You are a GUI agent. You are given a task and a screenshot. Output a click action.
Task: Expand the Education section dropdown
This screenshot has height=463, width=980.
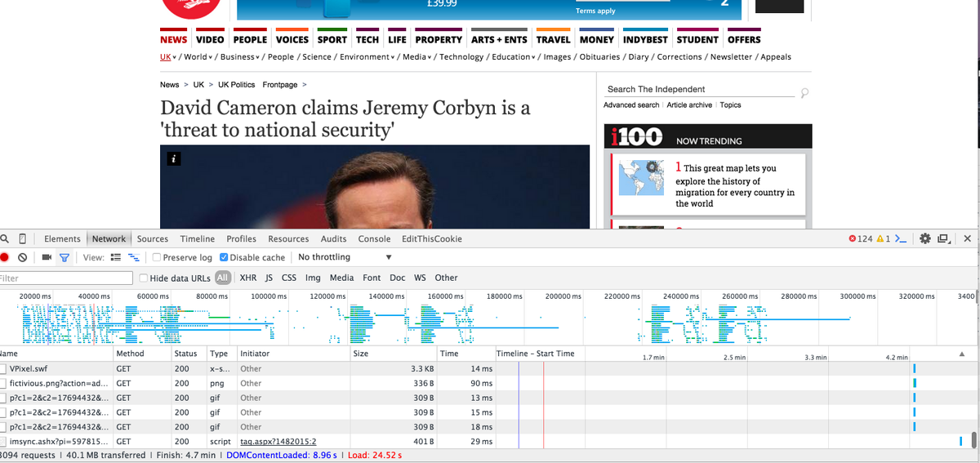pyautogui.click(x=535, y=57)
